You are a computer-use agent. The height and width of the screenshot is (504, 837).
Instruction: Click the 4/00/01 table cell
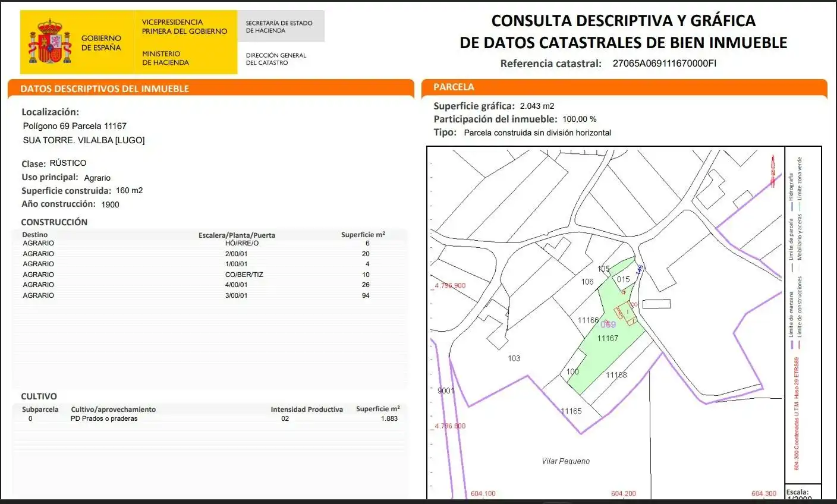point(237,285)
